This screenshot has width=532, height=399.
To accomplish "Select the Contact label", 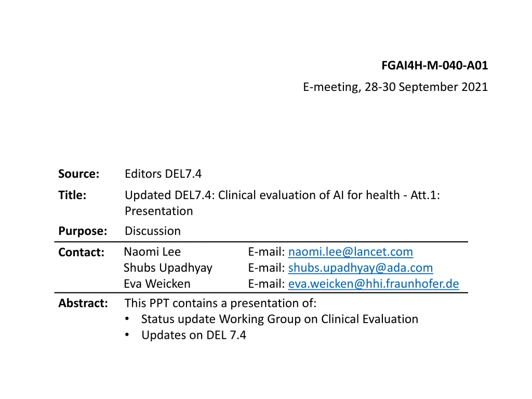I will tap(82, 252).
